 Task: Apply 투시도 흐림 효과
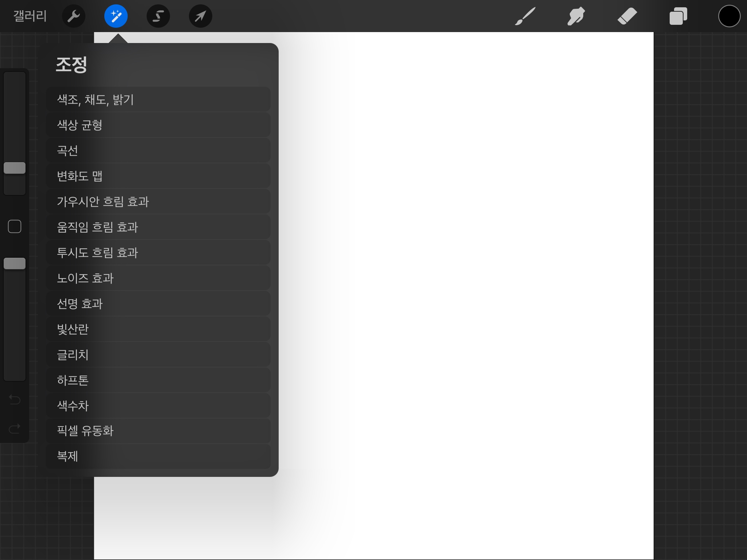click(158, 253)
